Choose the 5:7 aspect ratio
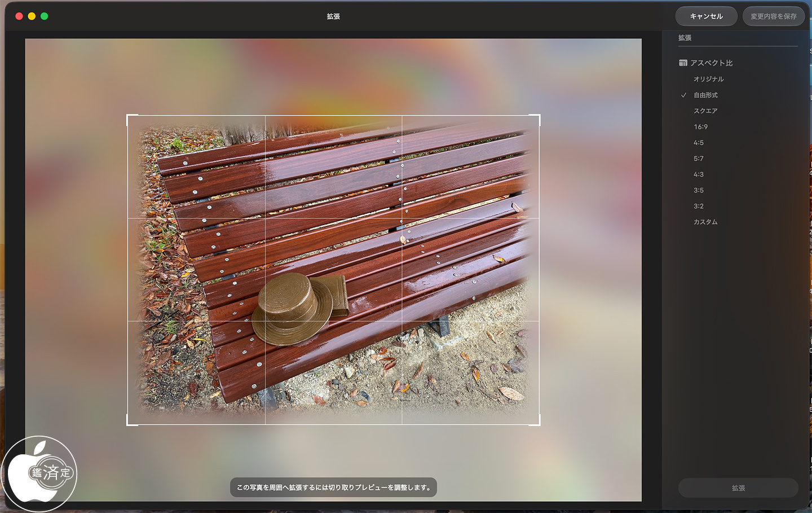812x513 pixels. [699, 159]
